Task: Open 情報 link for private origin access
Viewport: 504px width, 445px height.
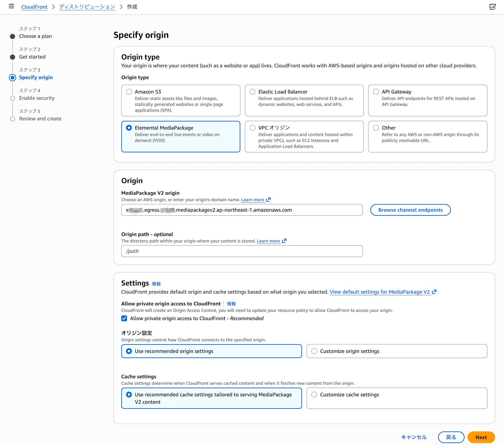Action: coord(231,304)
